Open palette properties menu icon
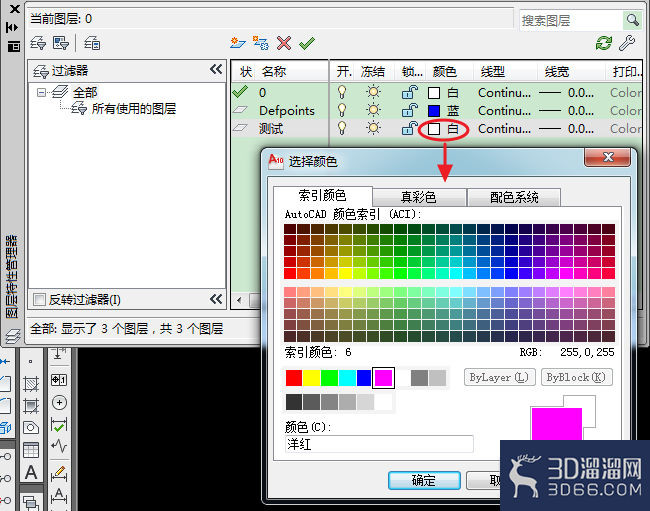Image resolution: width=650 pixels, height=511 pixels. coord(14,46)
